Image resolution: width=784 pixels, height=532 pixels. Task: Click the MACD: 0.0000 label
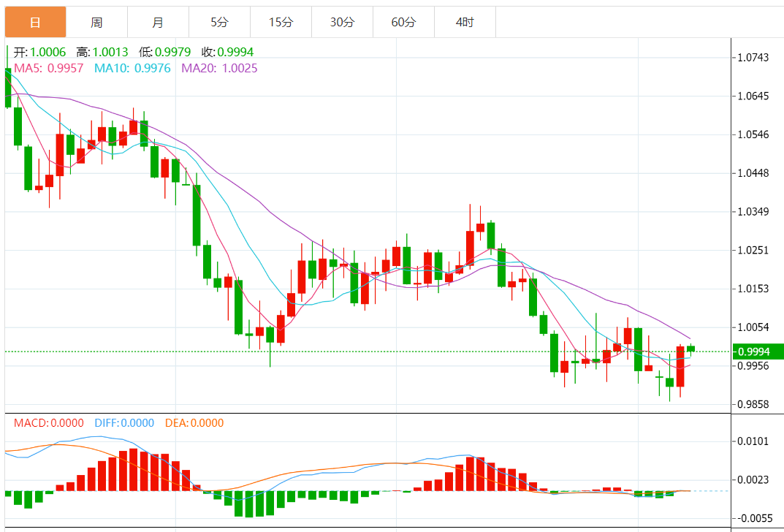(x=48, y=423)
